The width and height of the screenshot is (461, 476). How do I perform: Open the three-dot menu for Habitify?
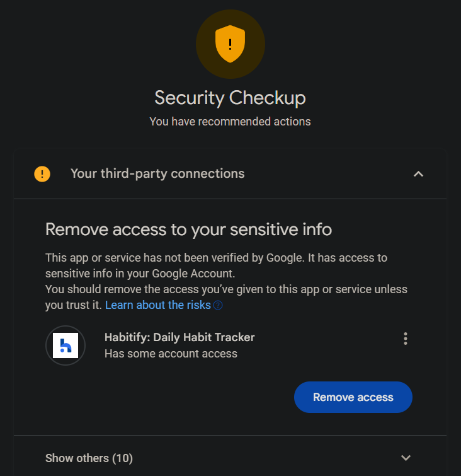click(406, 339)
